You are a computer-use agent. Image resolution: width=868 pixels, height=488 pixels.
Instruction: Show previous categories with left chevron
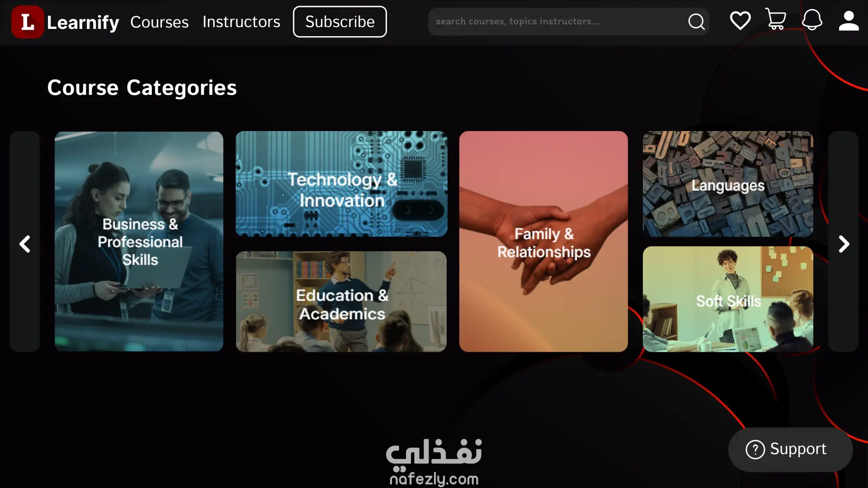point(25,244)
